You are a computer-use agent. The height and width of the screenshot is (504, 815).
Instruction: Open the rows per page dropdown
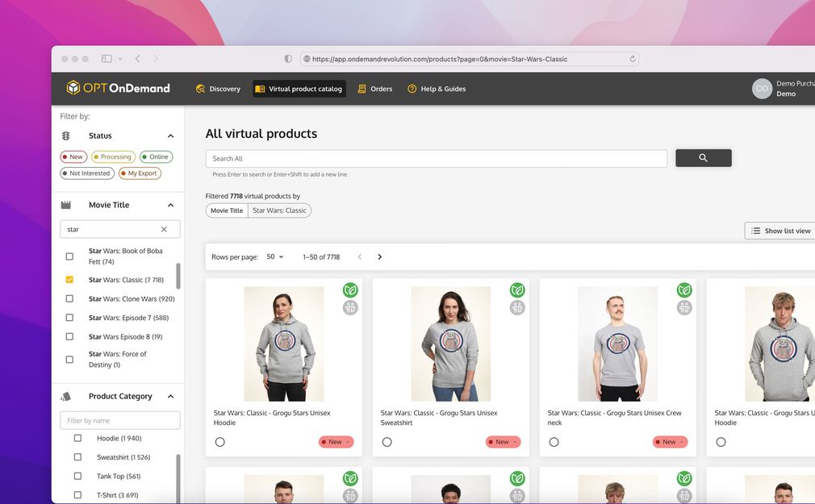point(275,257)
